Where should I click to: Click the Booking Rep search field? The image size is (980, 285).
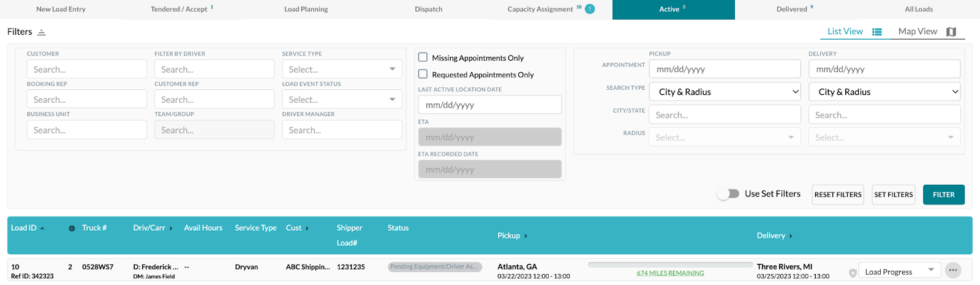(87, 99)
